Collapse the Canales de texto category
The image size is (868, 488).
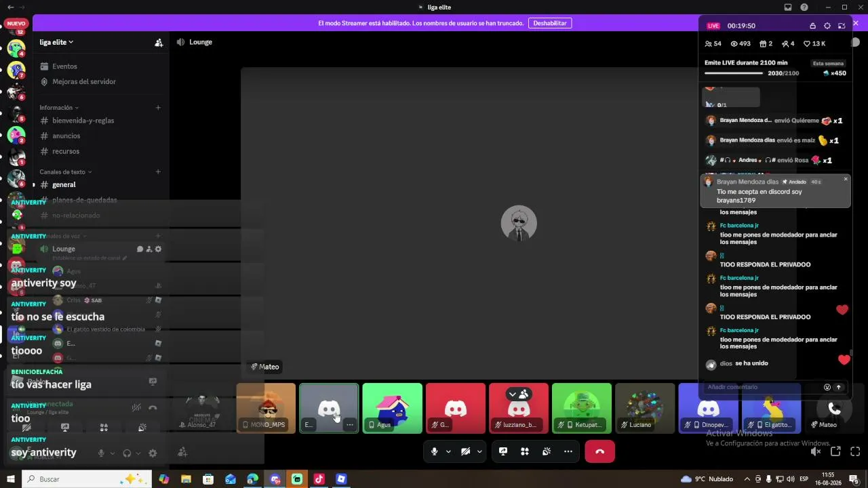66,172
